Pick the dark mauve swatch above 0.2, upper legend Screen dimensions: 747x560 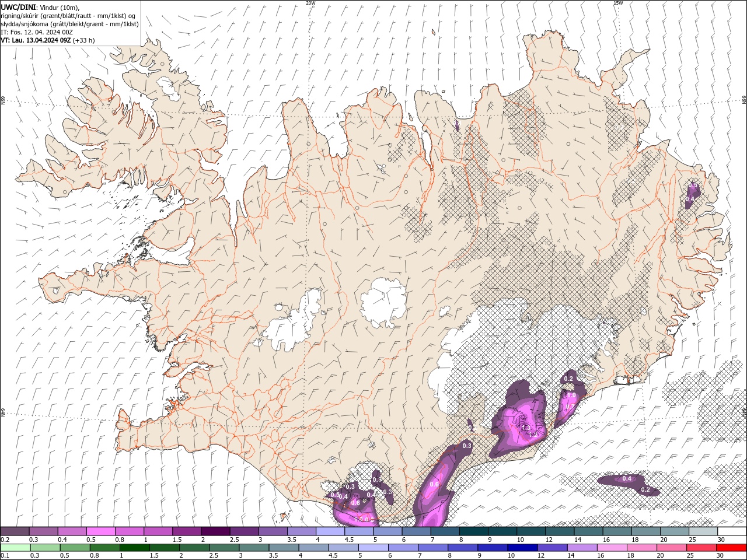pyautogui.click(x=15, y=531)
